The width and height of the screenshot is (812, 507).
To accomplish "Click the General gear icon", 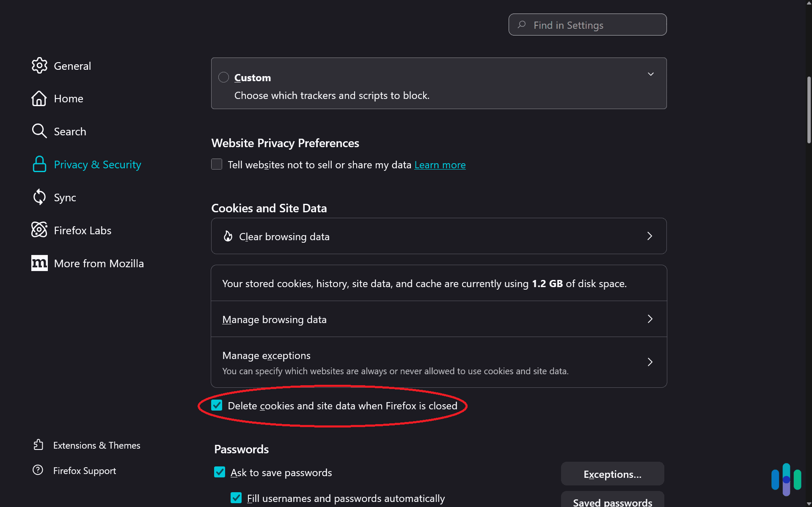I will pyautogui.click(x=39, y=66).
